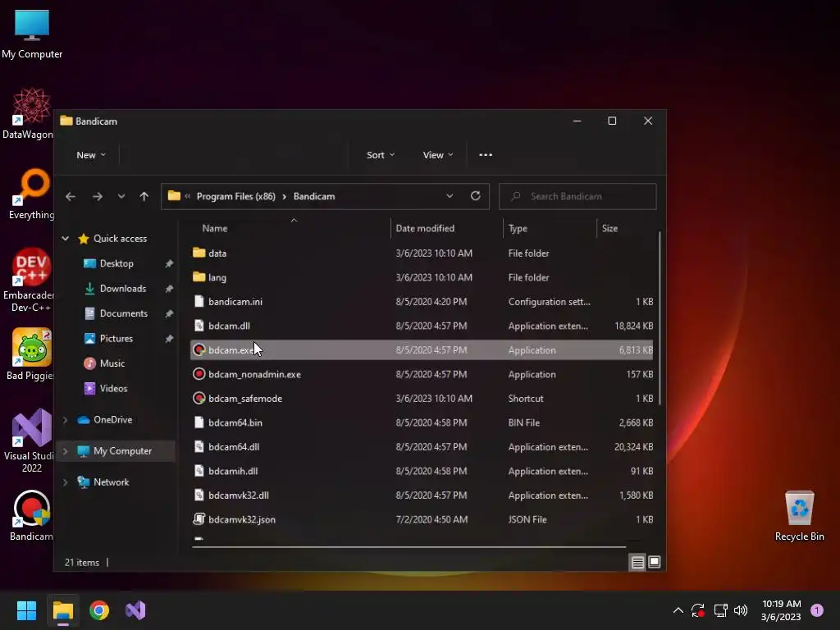This screenshot has width=840, height=630.
Task: Select bdcam64.bin file row
Action: point(422,422)
